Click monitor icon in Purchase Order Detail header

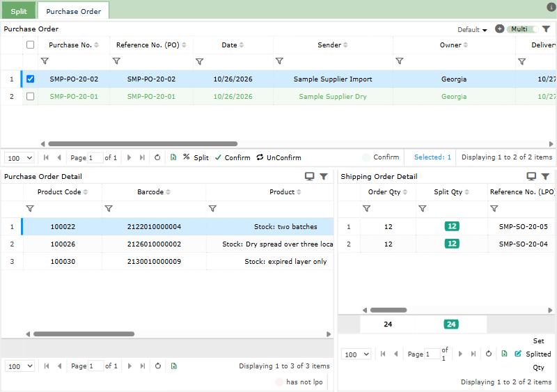[x=309, y=176]
